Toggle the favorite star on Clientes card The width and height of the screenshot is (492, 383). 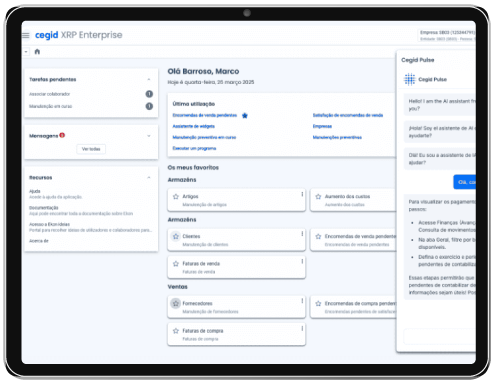[176, 236]
